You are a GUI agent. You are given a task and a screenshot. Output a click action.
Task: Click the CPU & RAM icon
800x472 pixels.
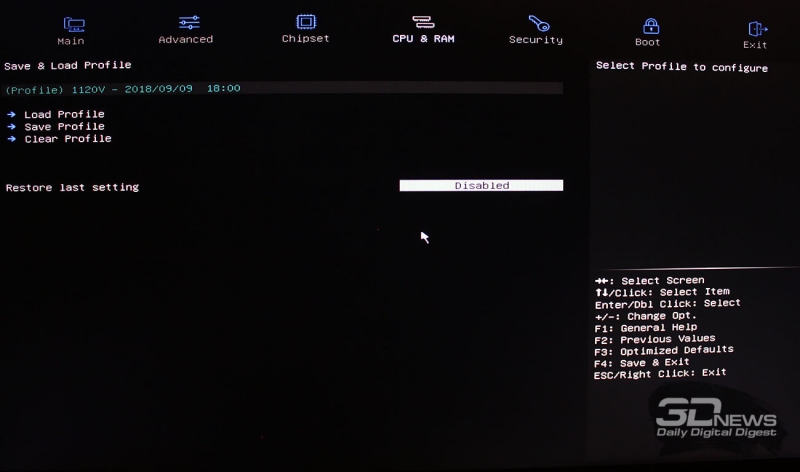(x=423, y=21)
